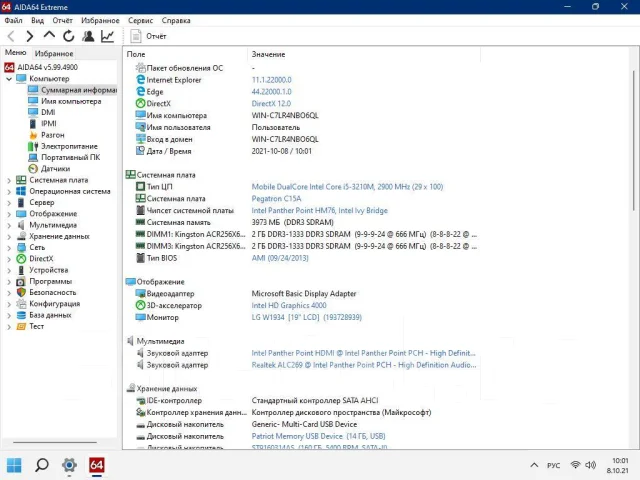Screen dimensions: 640x480
Task: Open the Вид menu
Action: [x=38, y=20]
